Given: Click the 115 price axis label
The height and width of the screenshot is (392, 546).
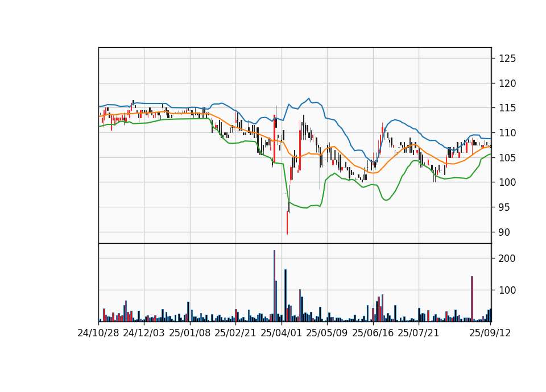Looking at the screenshot, I should 507,108.
